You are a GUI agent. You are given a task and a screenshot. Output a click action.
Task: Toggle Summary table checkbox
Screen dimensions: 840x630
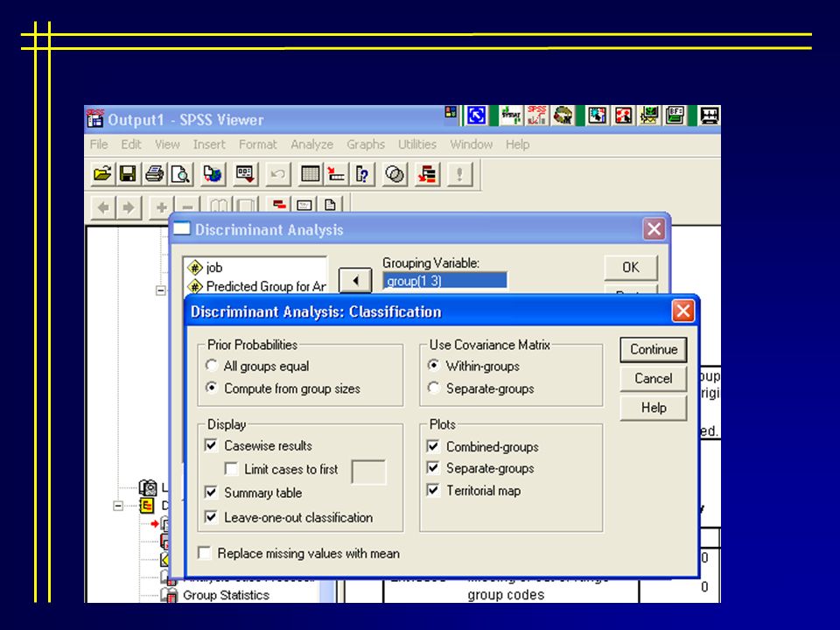(212, 493)
